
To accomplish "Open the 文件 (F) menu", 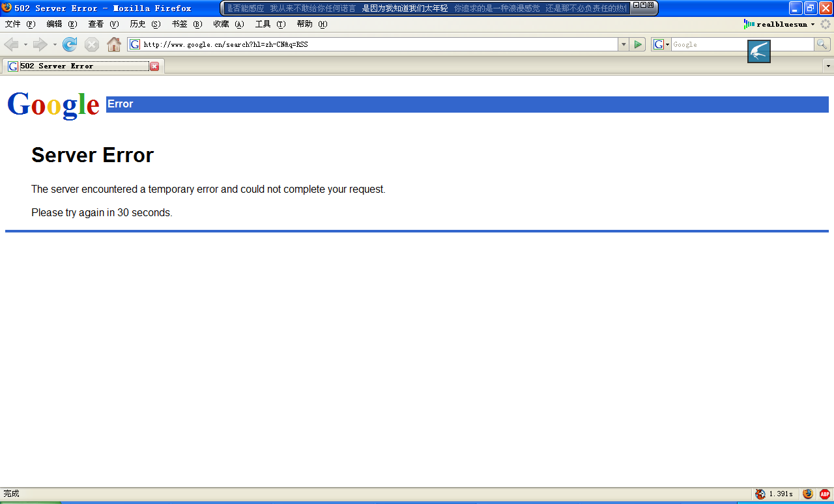I will pyautogui.click(x=20, y=24).
